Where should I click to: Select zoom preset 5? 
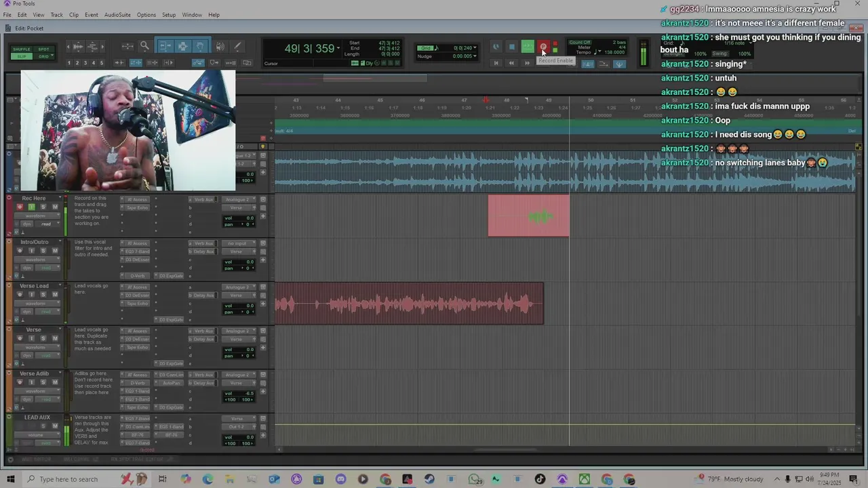102,62
